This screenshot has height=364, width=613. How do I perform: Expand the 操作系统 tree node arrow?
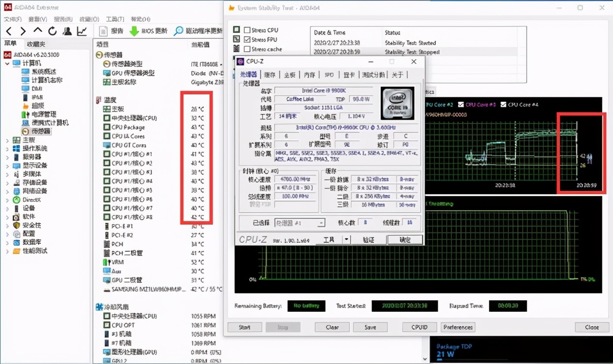tap(7, 148)
